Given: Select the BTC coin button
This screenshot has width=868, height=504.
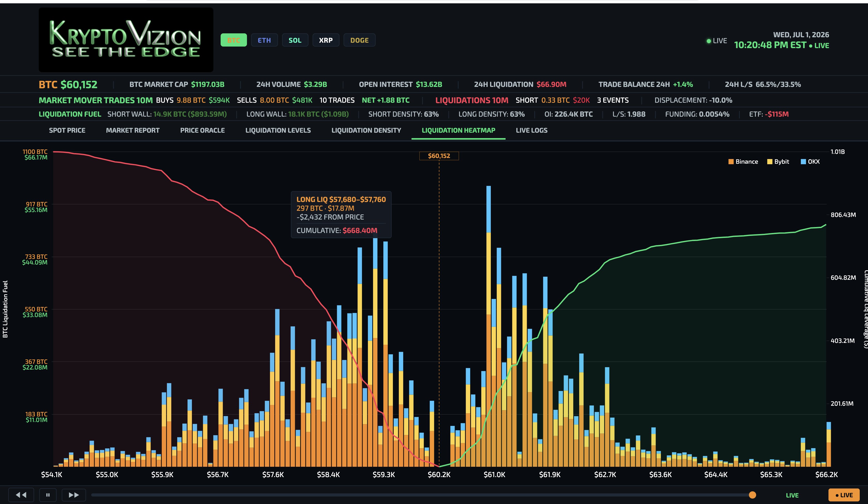Looking at the screenshot, I should [234, 40].
